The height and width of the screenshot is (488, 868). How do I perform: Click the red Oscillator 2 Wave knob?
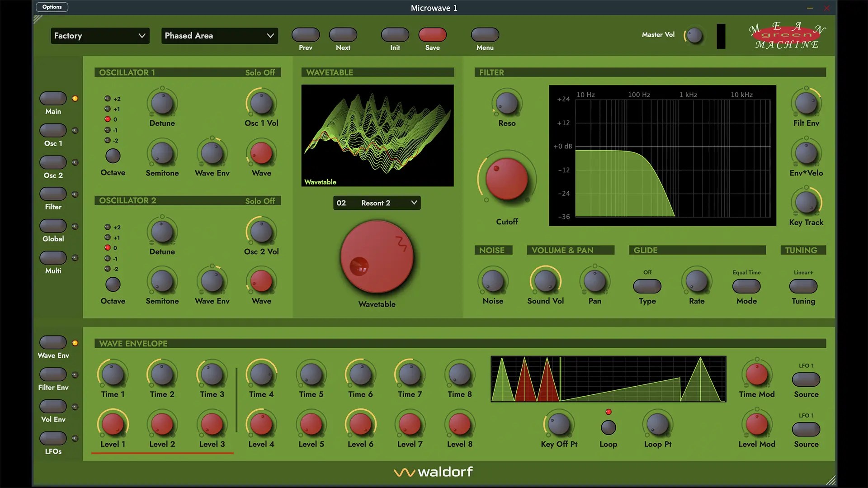(261, 281)
